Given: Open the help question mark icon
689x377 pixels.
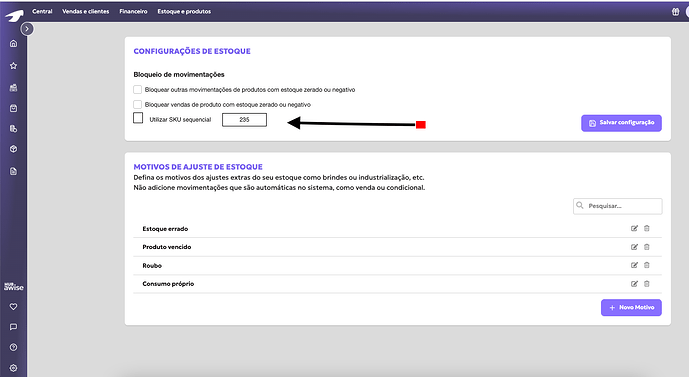Looking at the screenshot, I should tap(14, 347).
